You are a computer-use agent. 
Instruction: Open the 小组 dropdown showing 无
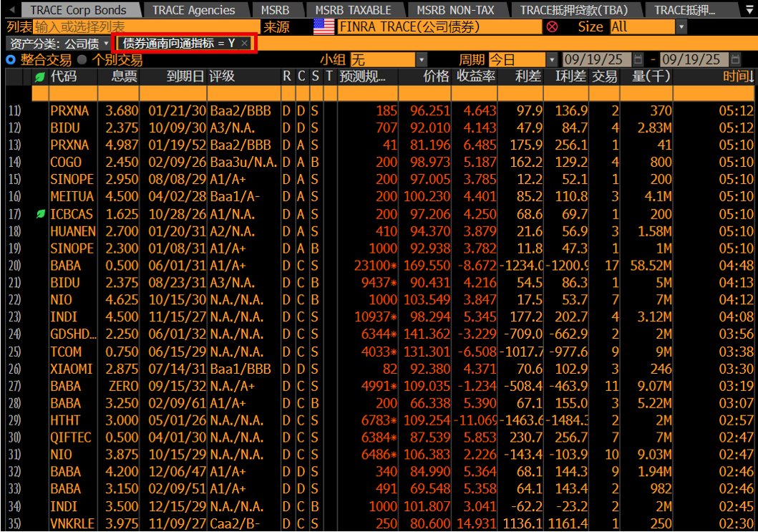click(421, 59)
